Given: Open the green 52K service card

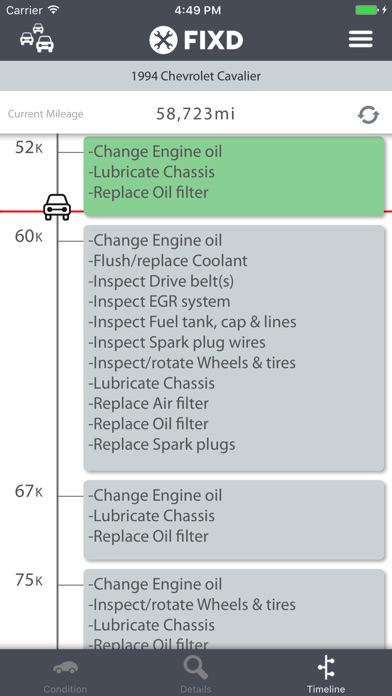Looking at the screenshot, I should [234, 176].
